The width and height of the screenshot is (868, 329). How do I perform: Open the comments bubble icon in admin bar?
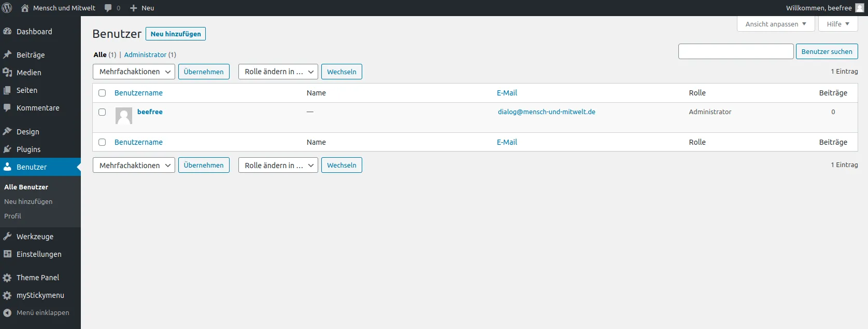[108, 8]
